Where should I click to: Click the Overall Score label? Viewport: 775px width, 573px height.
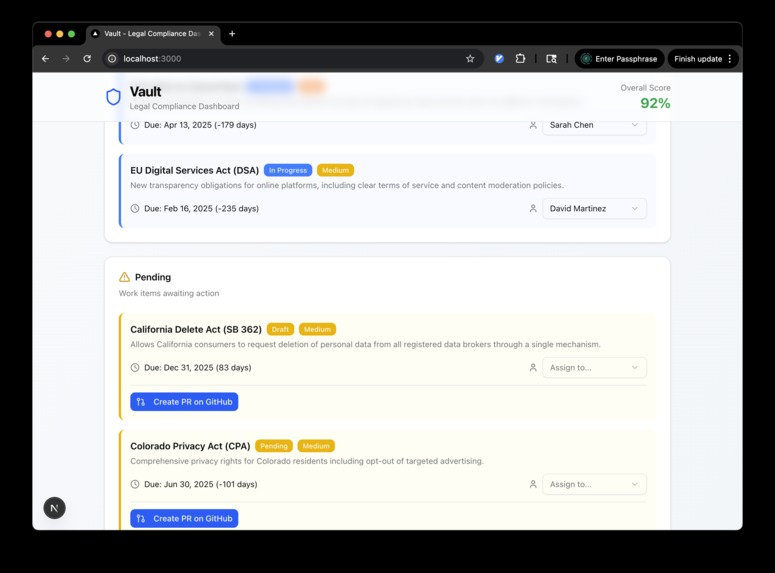pos(646,88)
